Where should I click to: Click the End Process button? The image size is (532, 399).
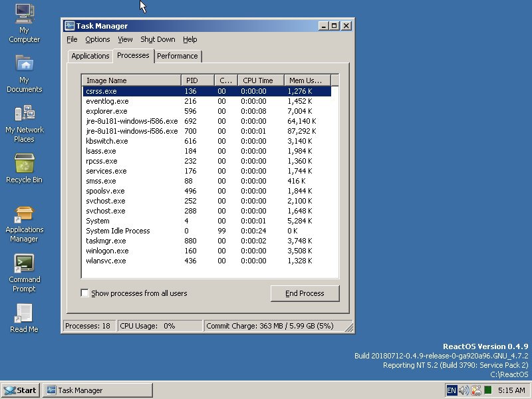tap(305, 293)
